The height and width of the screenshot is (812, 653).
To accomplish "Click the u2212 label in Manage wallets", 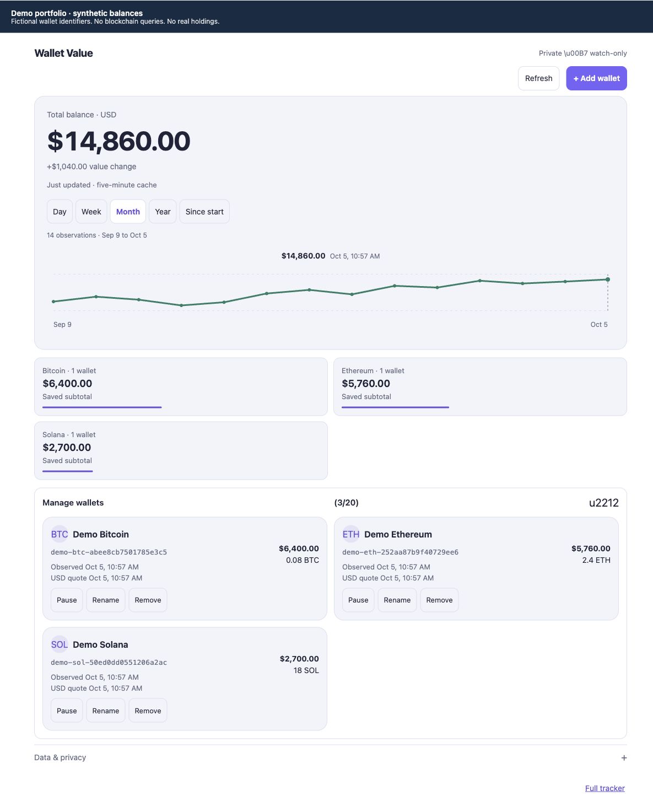I will (x=604, y=503).
